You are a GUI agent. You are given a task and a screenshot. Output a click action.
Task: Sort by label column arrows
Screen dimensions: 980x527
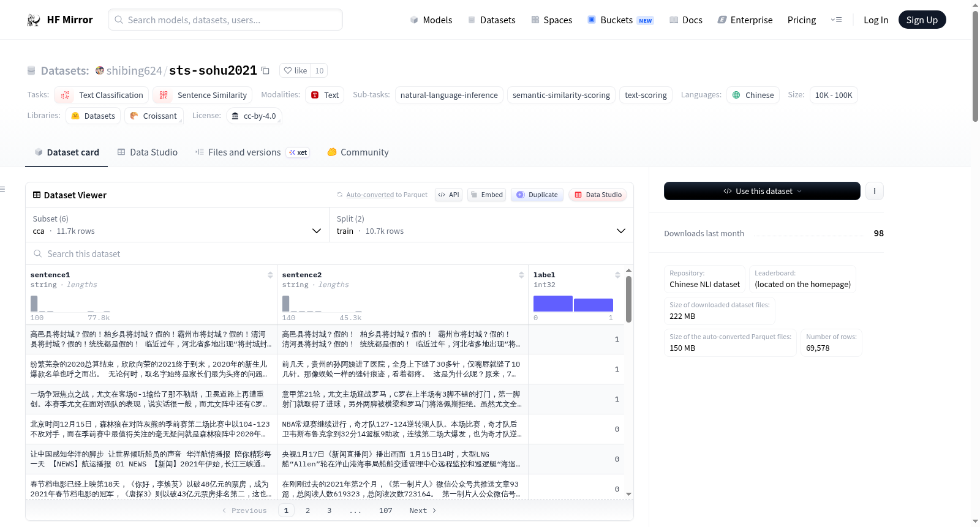point(617,275)
